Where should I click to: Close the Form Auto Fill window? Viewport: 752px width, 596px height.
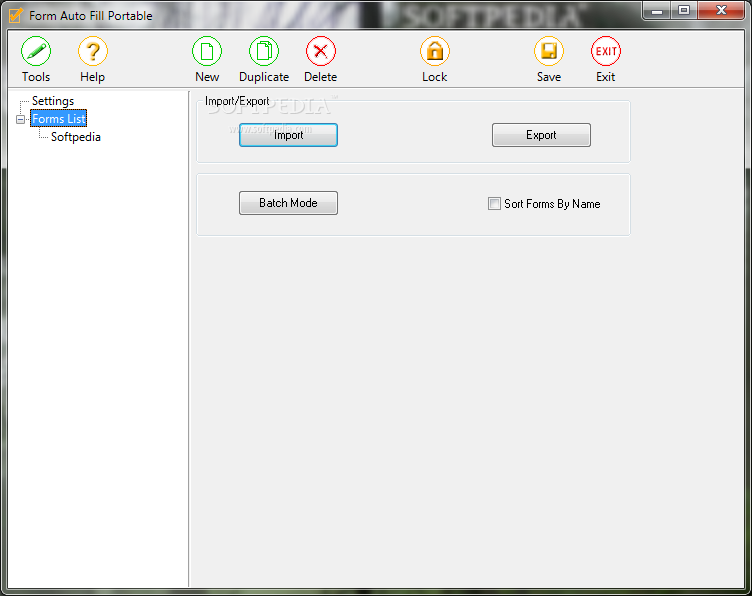coord(721,11)
